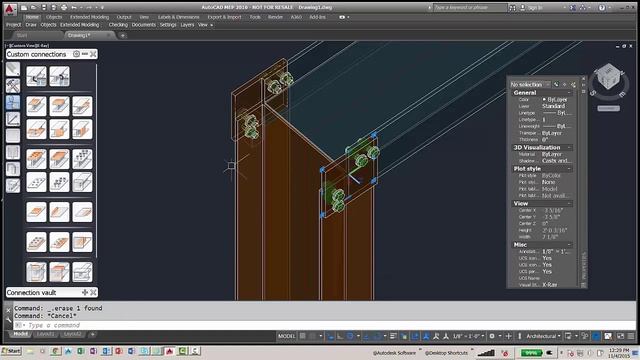The image size is (640, 360).
Task: Open Custom connections palette settings gear icon
Action: click(x=76, y=54)
